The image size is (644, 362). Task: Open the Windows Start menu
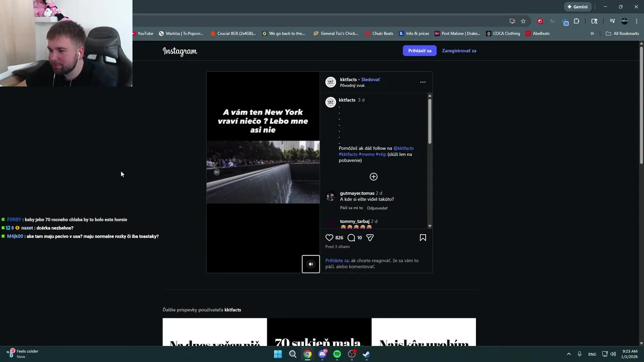click(x=278, y=354)
